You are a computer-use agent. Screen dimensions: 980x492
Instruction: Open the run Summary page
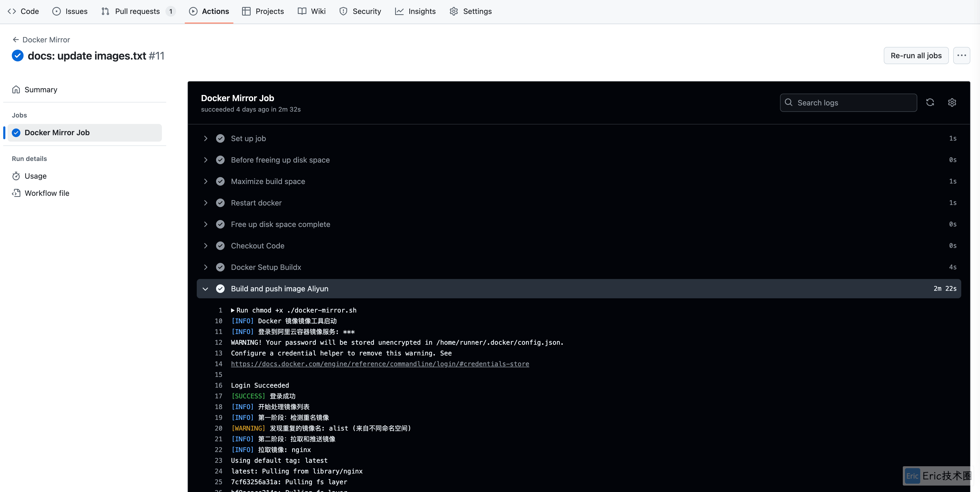coord(84,90)
